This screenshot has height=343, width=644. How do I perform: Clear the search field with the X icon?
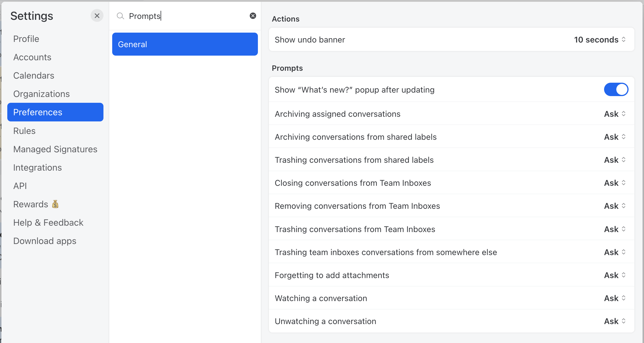252,16
